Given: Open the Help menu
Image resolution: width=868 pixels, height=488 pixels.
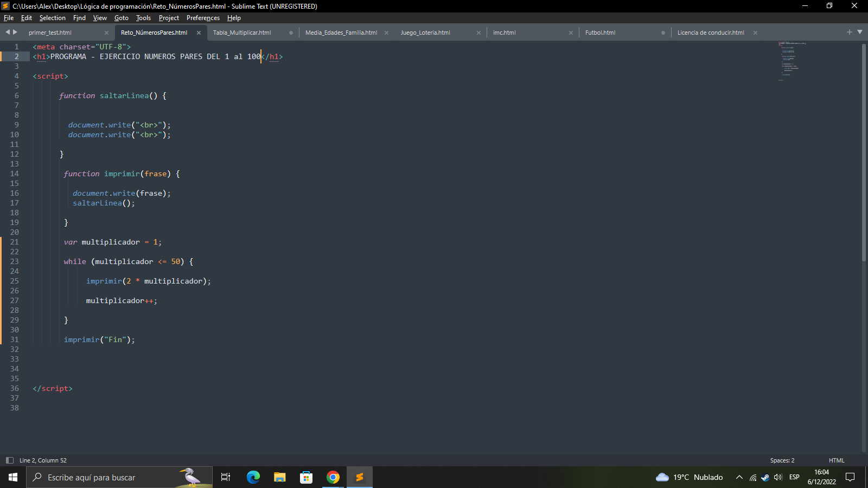Looking at the screenshot, I should click(234, 18).
